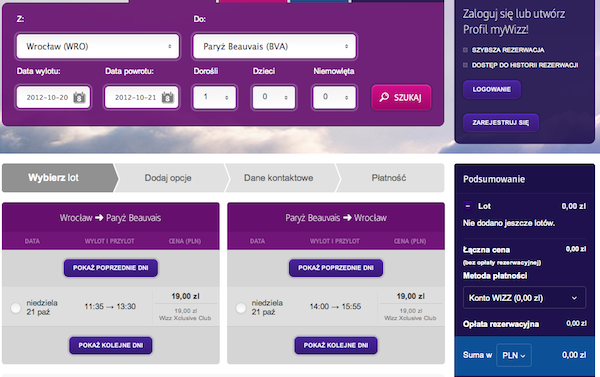This screenshot has width=600, height=377.
Task: Open the return date calendar icon
Action: coord(168,98)
